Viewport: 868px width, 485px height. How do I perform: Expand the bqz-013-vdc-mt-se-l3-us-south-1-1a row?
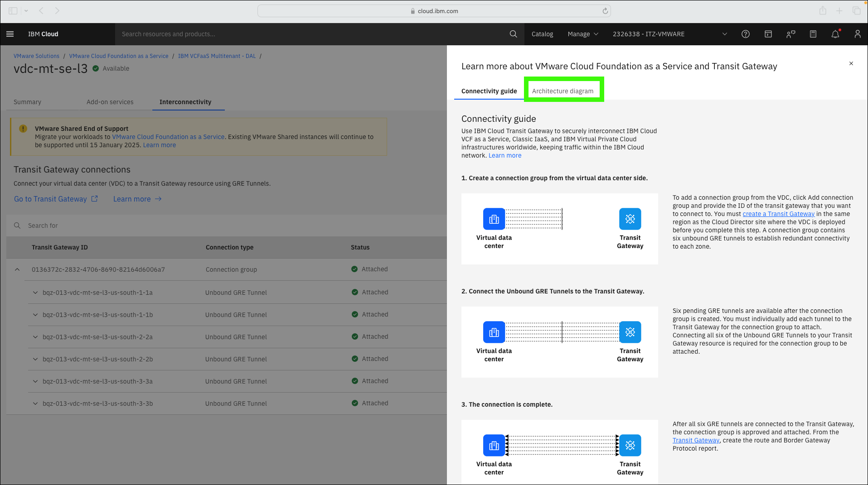[35, 293]
